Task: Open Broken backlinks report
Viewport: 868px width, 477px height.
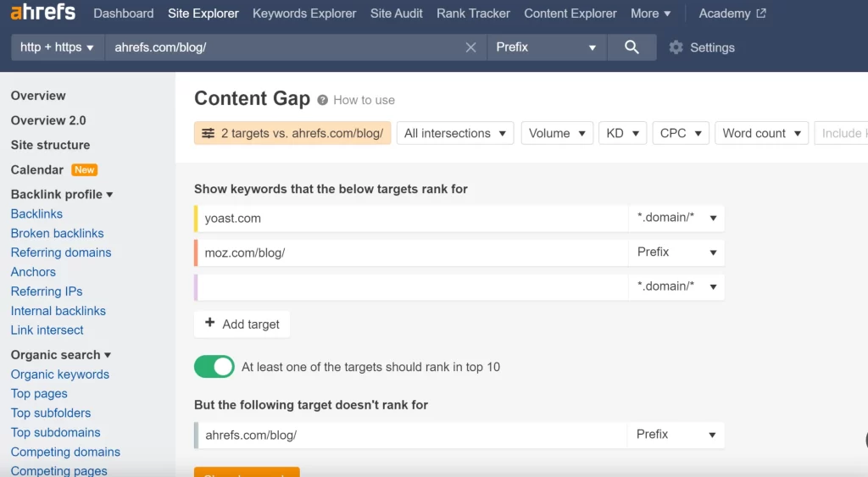Action: coord(57,233)
